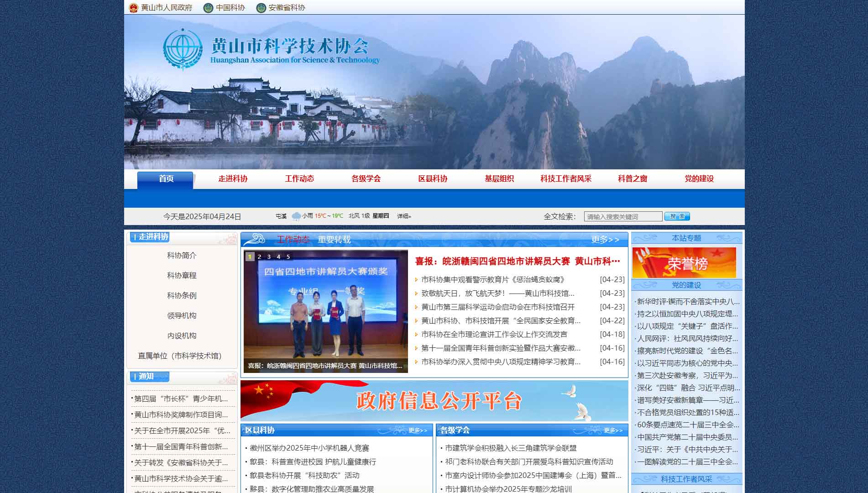The height and width of the screenshot is (493, 868).
Task: Select slide number 5 on carousel
Action: (x=288, y=257)
